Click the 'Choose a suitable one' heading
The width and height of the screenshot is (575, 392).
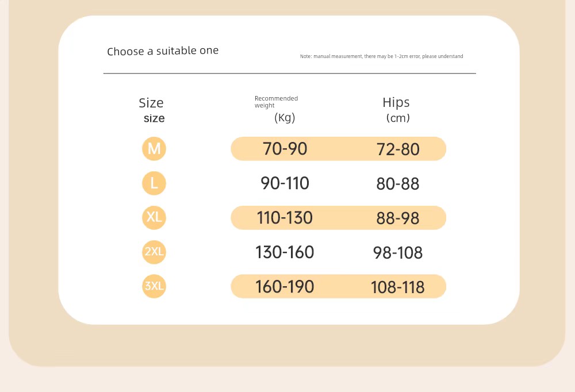(163, 51)
